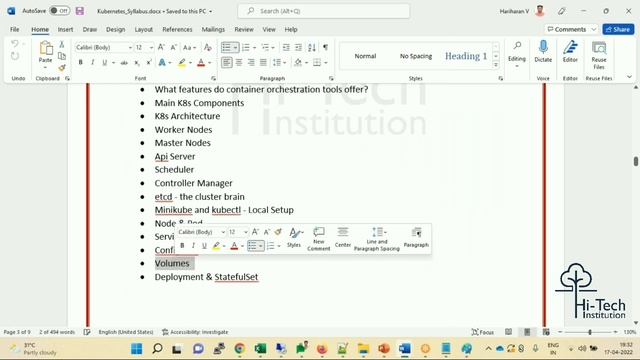This screenshot has height=360, width=640.
Task: Open the ribbon Numbering dropdown arrow
Action: click(255, 48)
